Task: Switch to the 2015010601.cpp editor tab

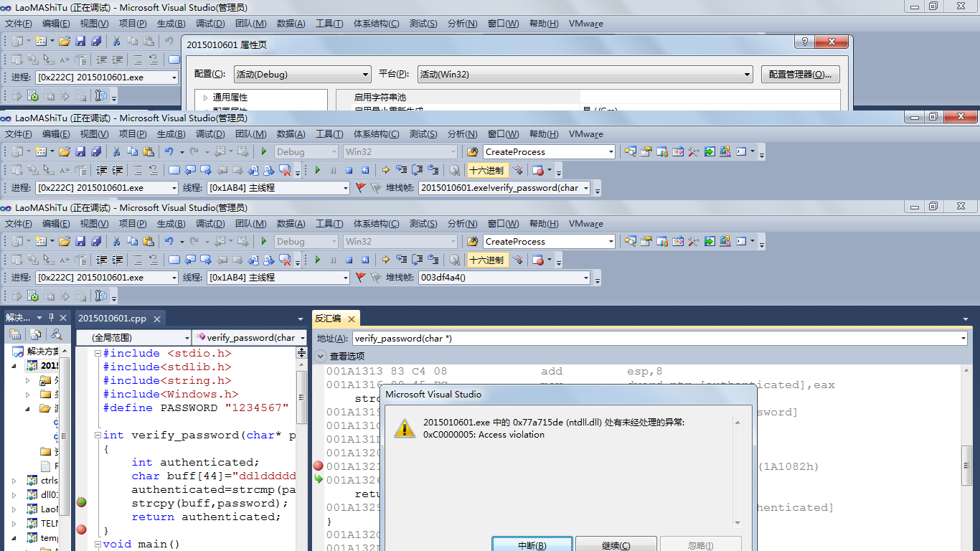Action: (113, 318)
